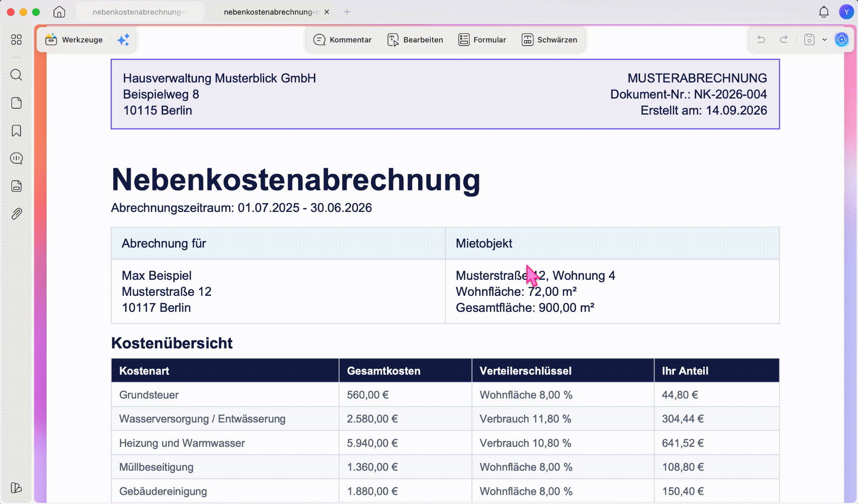Viewport: 858px width, 504px height.
Task: Click the 108,80 € Müllbeseitigung share
Action: coord(683,467)
